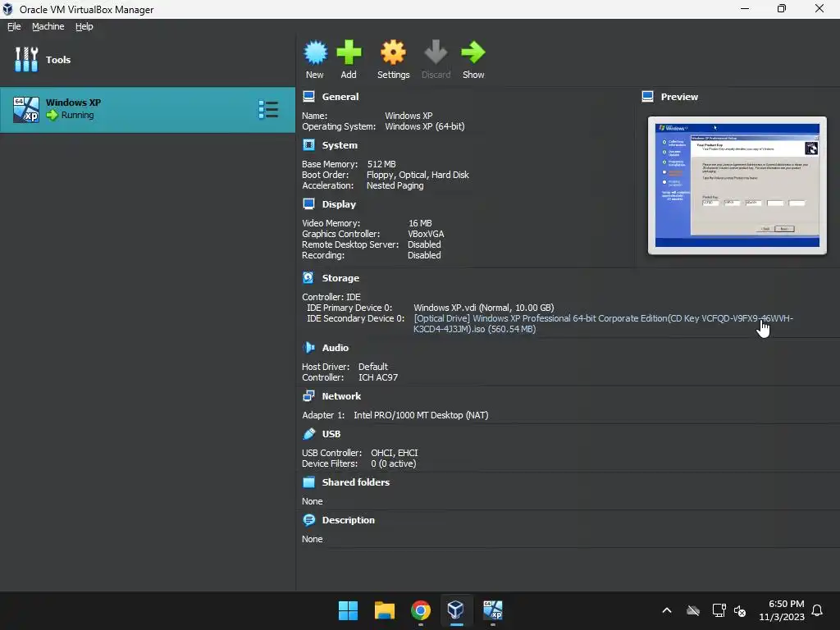The image size is (840, 630).
Task: Click the Shared folders section icon
Action: pyautogui.click(x=308, y=482)
